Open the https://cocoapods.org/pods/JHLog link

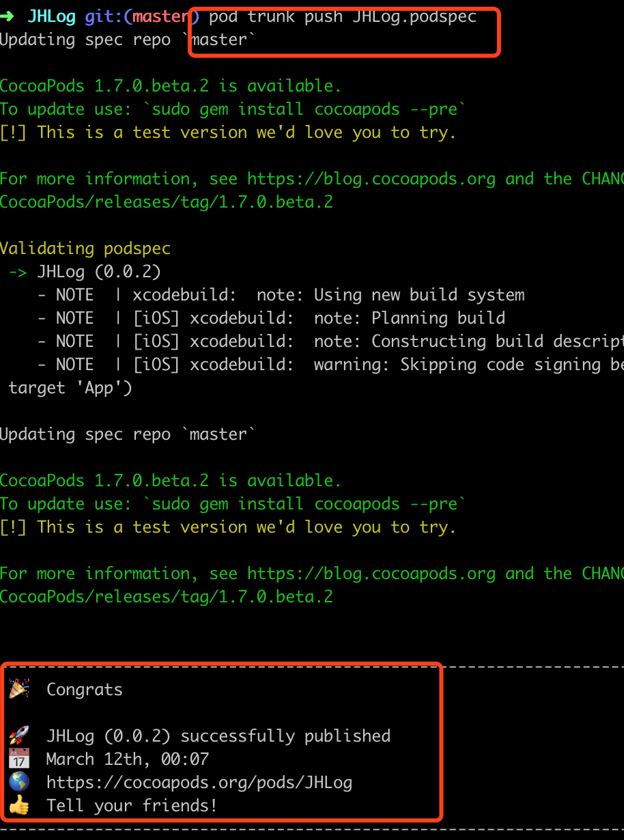[199, 782]
